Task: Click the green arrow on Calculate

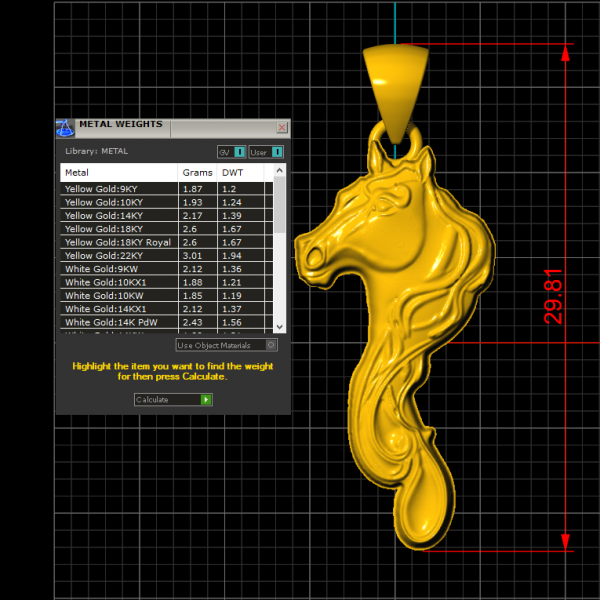Action: click(x=206, y=399)
